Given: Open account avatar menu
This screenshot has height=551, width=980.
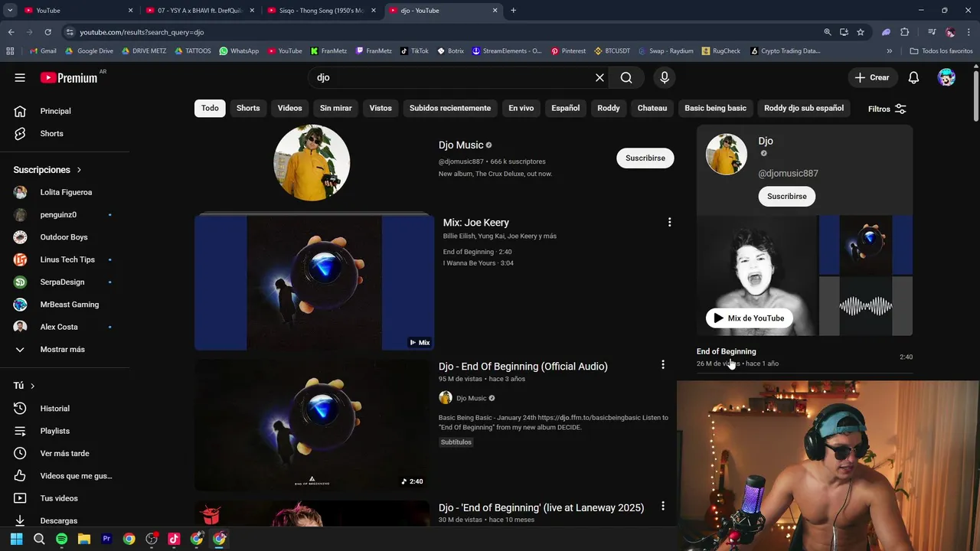Looking at the screenshot, I should 946,77.
